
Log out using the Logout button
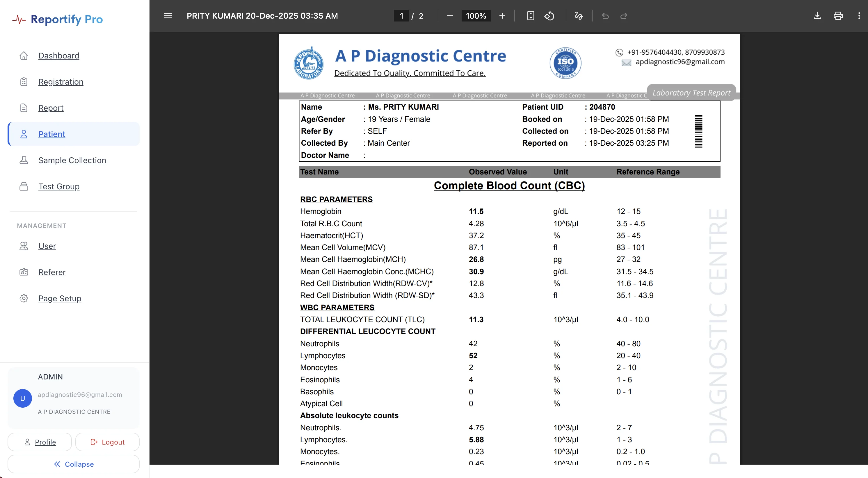click(108, 442)
